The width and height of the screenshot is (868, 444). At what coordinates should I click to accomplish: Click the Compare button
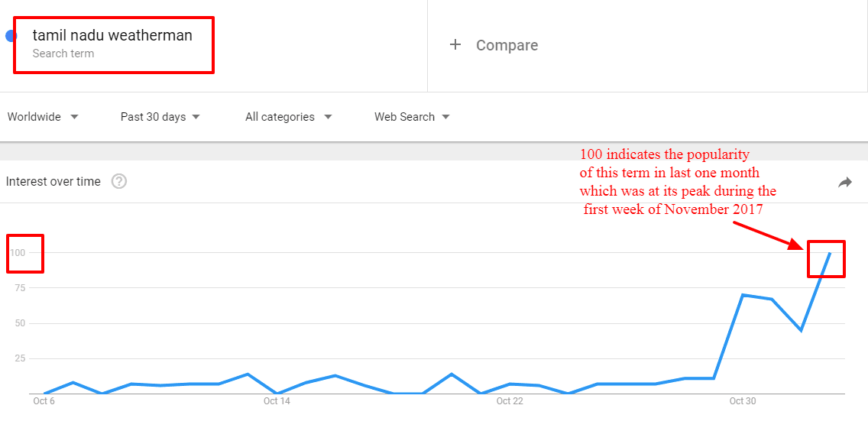click(x=494, y=45)
